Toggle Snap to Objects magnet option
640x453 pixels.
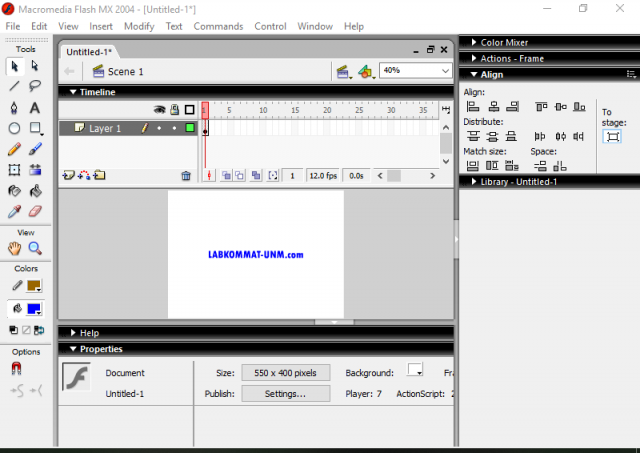tap(16, 369)
